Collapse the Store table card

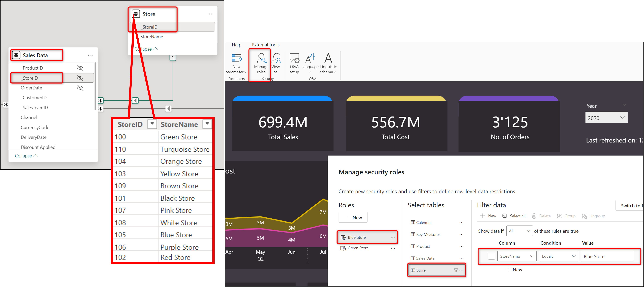tap(146, 49)
